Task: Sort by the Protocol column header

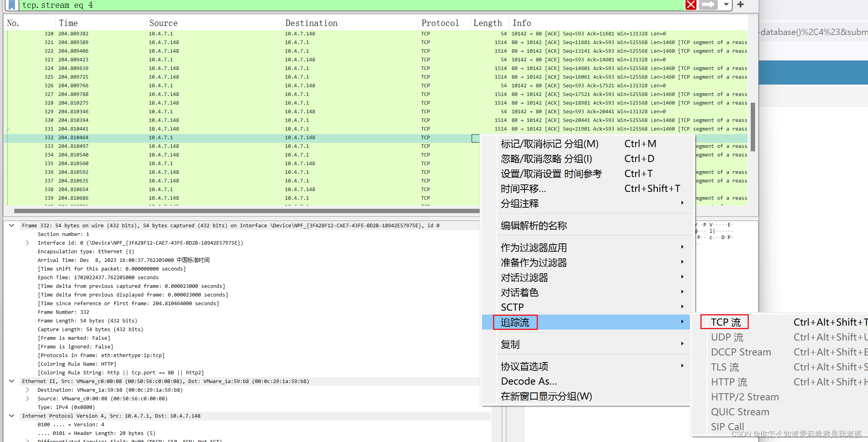Action: pos(444,23)
